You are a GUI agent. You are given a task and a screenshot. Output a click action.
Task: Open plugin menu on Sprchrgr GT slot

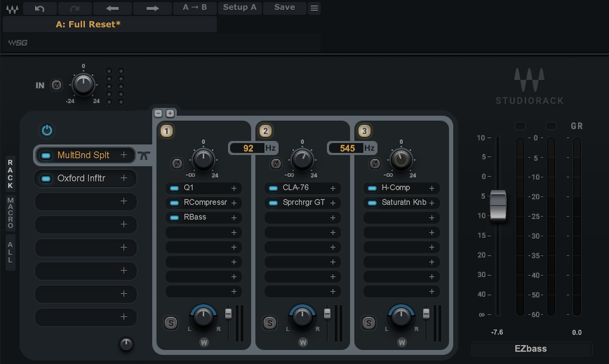click(333, 203)
